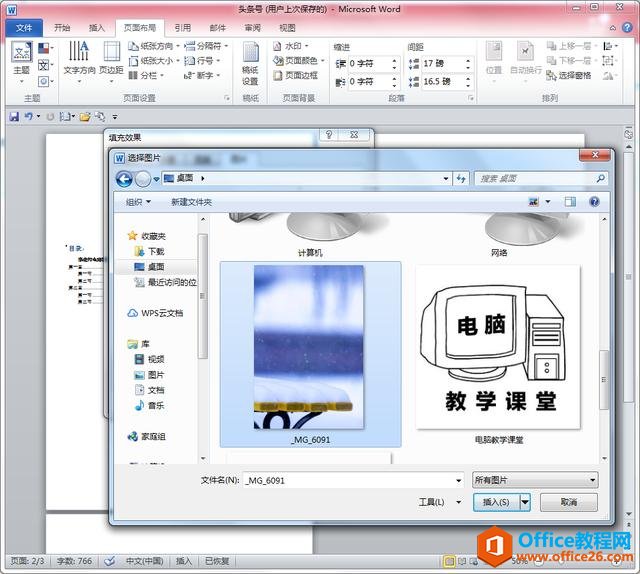The width and height of the screenshot is (640, 574).
Task: Select Homegroup (家庭组) in sidebar
Action: [x=147, y=437]
